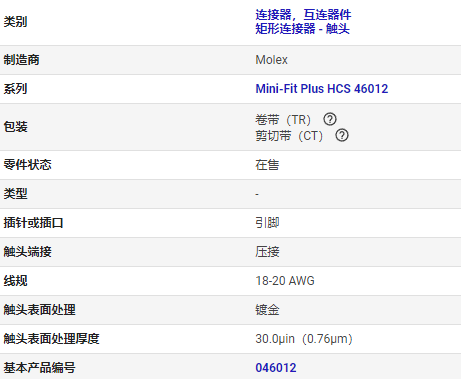Screen dimensions: 461x379
Task: Click the 镀金 contact finish value
Action: 267,310
